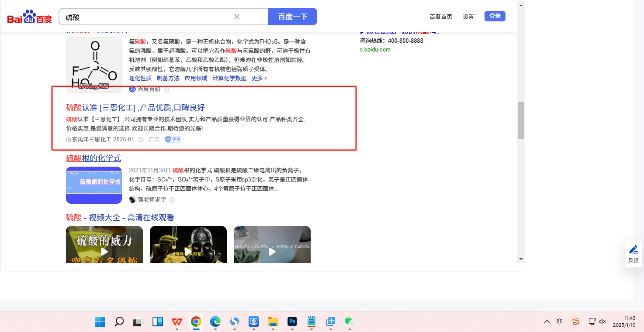The image size is (644, 332).
Task: Click the 保障 guarantee badge icon
Action: [x=174, y=140]
